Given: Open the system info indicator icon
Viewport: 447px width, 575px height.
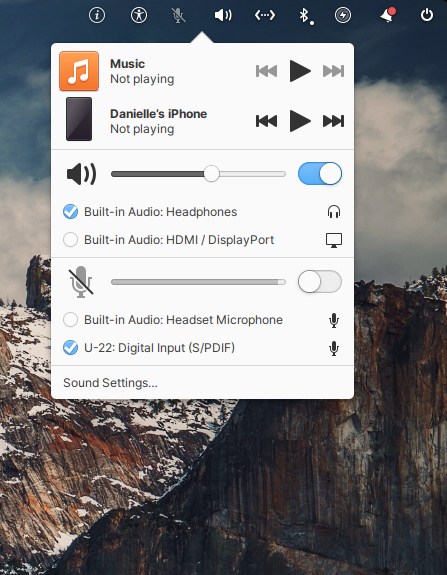Looking at the screenshot, I should pyautogui.click(x=97, y=15).
